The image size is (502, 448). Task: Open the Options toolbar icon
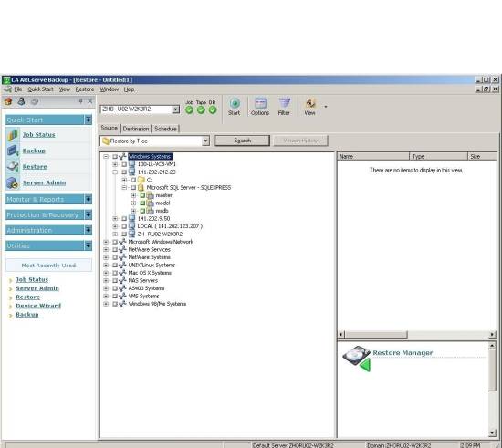tap(260, 103)
